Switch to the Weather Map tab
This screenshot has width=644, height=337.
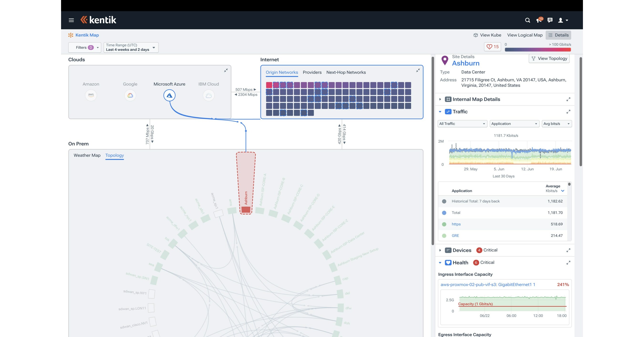[87, 155]
